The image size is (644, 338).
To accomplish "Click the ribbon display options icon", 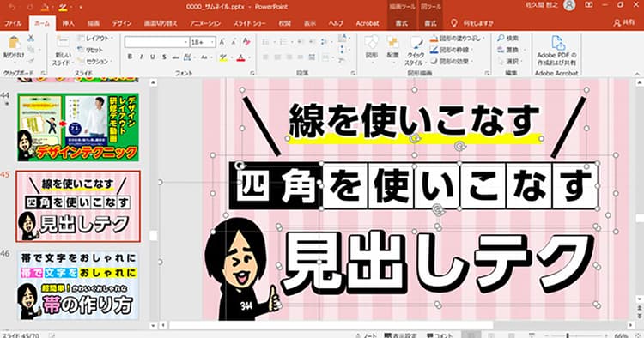I will pos(589,5).
